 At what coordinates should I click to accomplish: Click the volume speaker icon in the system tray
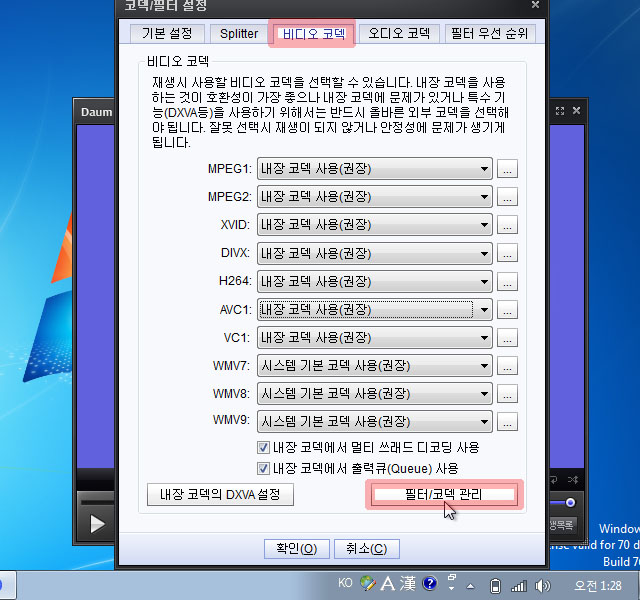pyautogui.click(x=543, y=585)
